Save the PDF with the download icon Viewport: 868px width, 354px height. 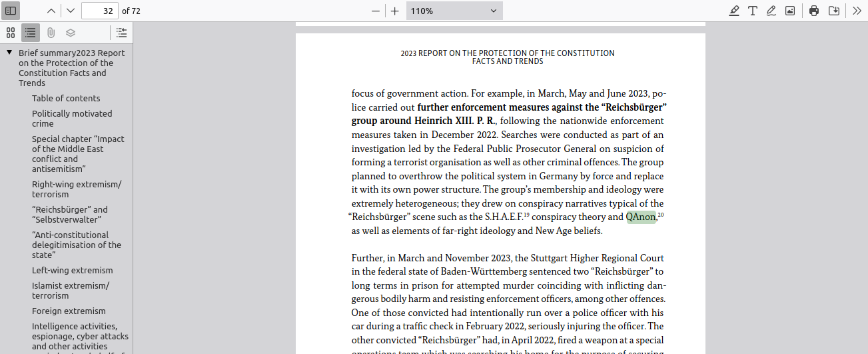tap(833, 11)
